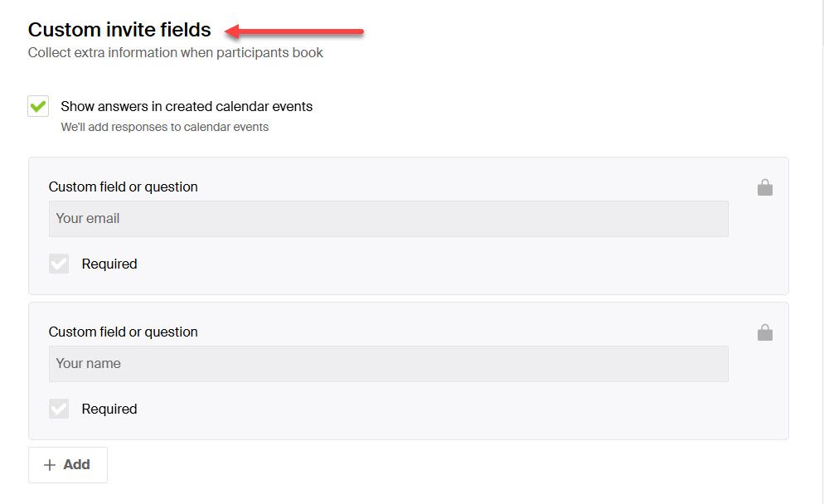Click the Your name input field

pyautogui.click(x=390, y=363)
